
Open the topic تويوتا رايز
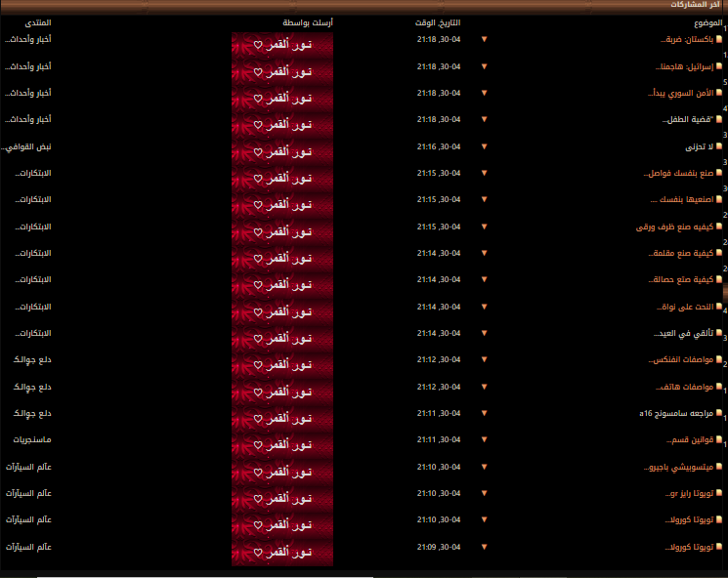click(x=689, y=493)
